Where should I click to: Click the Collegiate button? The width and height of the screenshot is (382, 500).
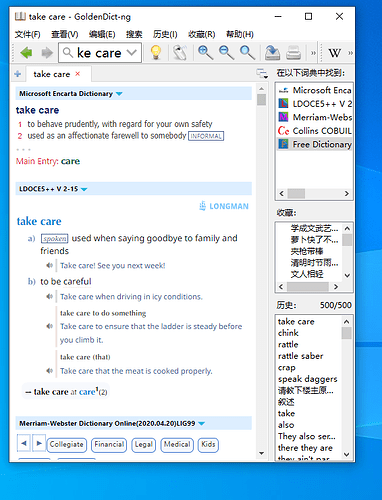(x=66, y=445)
